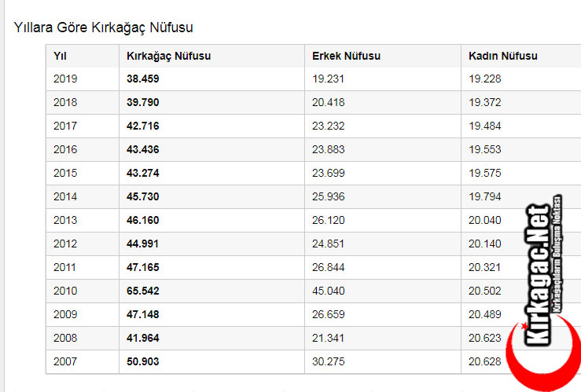
Task: Select the "Kırkağaç Nüfusu" column header
Action: point(168,56)
